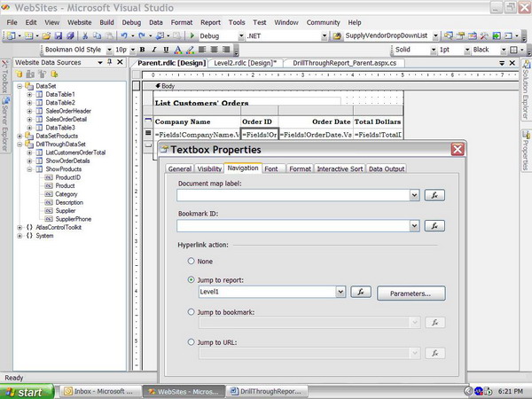Open the Level2.rdlc [Design] document tab
This screenshot has width=532, height=399.
point(246,63)
